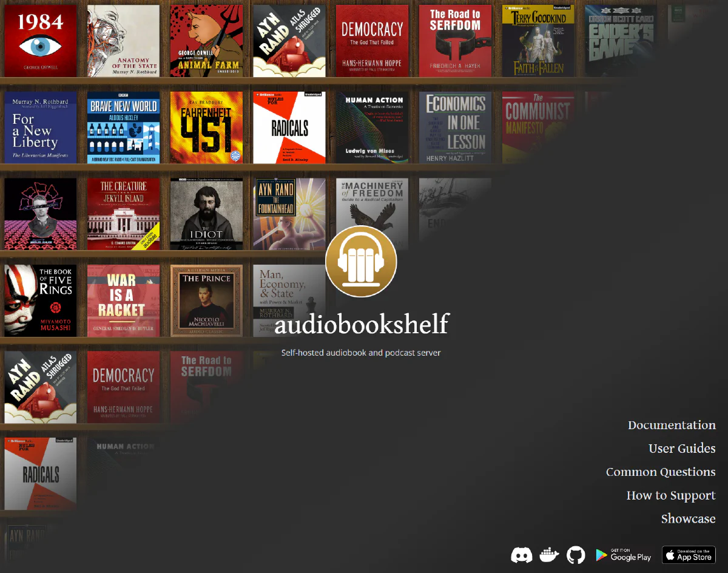Open the Google Play download badge
Viewport: 728px width, 573px height.
(x=623, y=555)
